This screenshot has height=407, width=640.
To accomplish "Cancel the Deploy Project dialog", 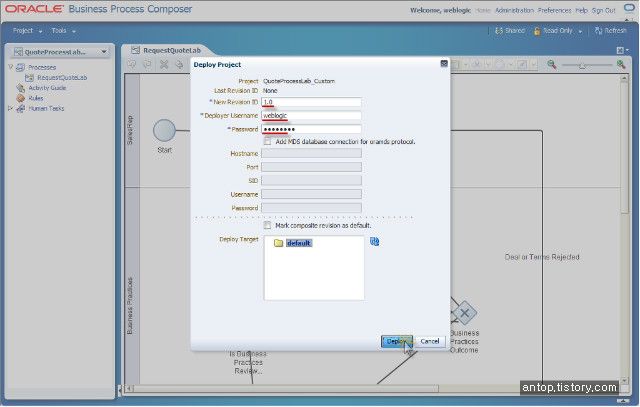I will click(x=430, y=341).
